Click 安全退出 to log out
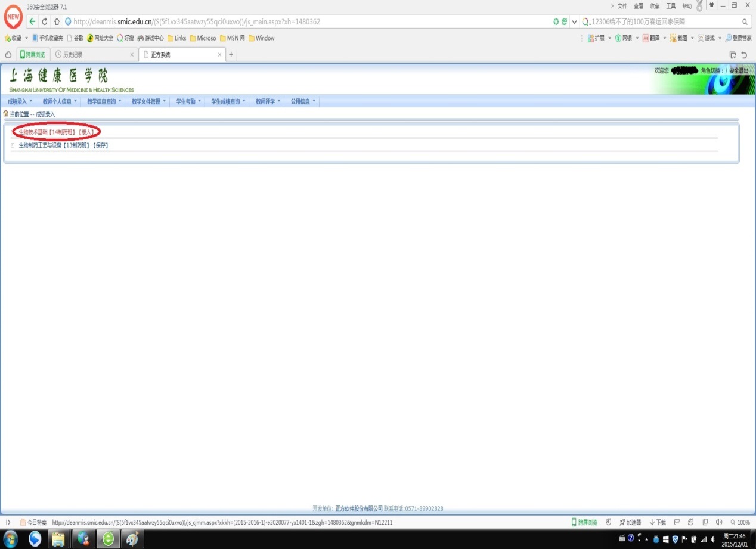This screenshot has width=756, height=549. point(739,70)
